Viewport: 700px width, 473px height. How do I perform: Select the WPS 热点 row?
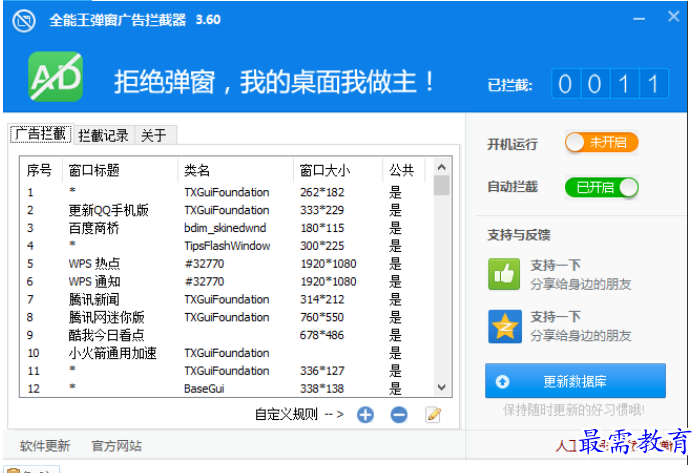pyautogui.click(x=226, y=264)
